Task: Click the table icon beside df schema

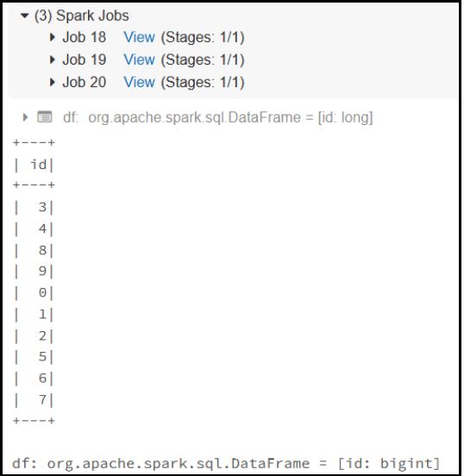Action: [45, 117]
